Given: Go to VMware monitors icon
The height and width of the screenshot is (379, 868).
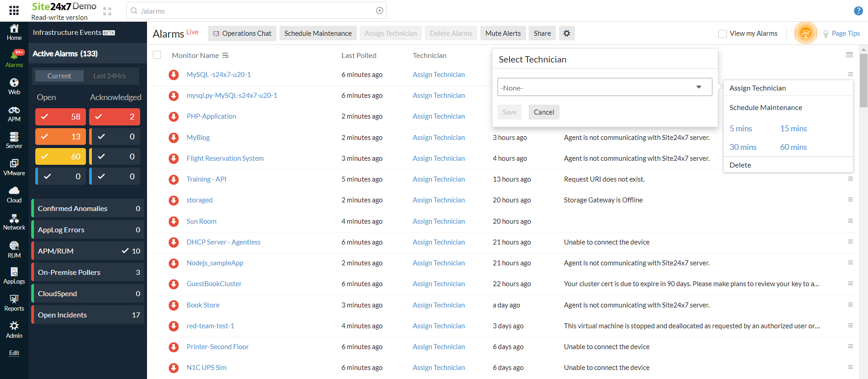Looking at the screenshot, I should [x=14, y=167].
